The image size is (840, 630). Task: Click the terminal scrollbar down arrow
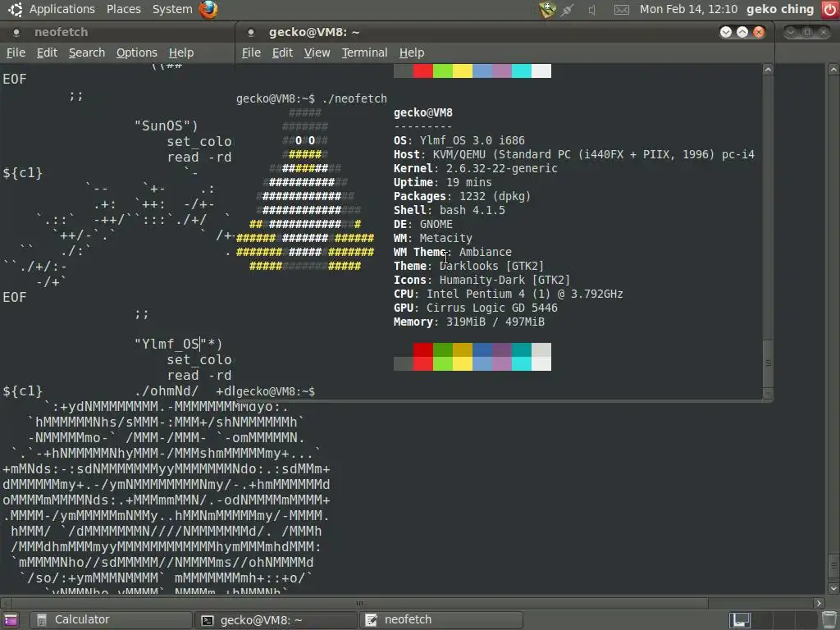[x=768, y=394]
